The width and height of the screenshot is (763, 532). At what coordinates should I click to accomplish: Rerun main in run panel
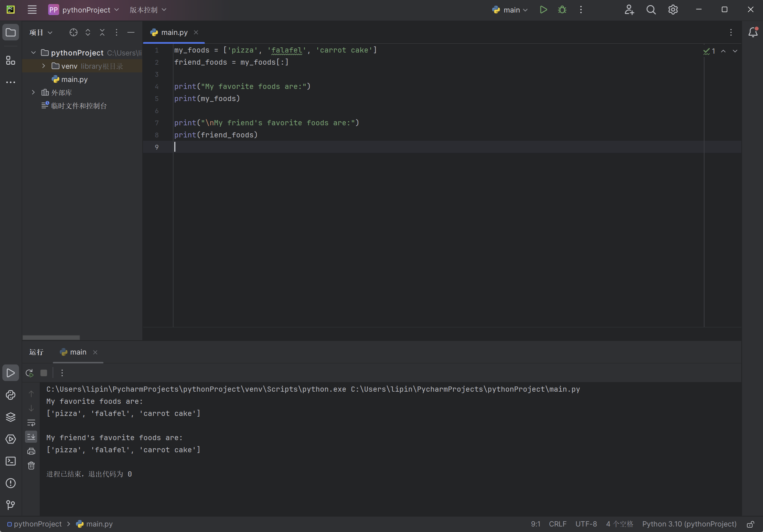tap(30, 373)
